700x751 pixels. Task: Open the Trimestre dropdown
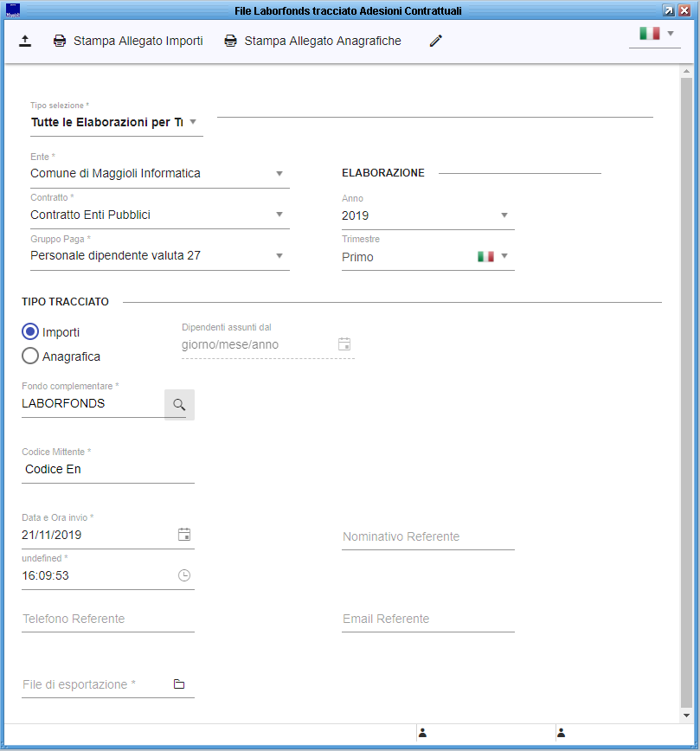[504, 257]
